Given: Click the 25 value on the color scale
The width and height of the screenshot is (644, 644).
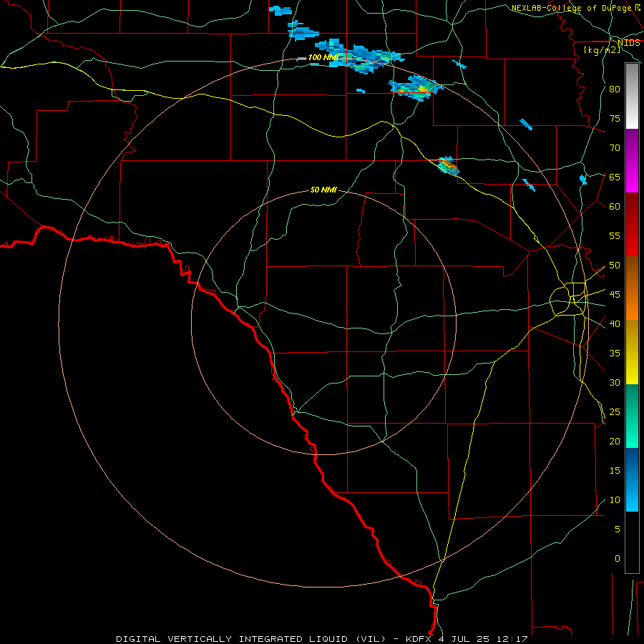Looking at the screenshot, I should pyautogui.click(x=615, y=412).
